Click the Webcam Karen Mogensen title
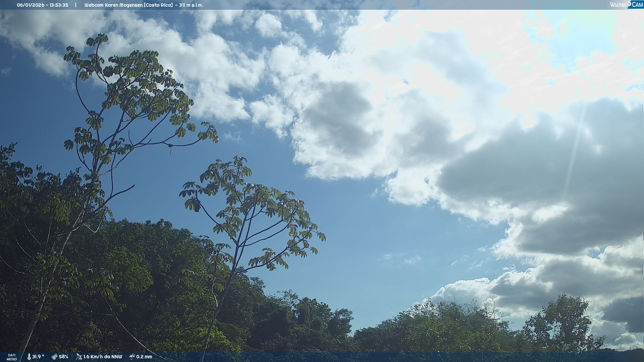The height and width of the screenshot is (362, 644). coord(114,5)
